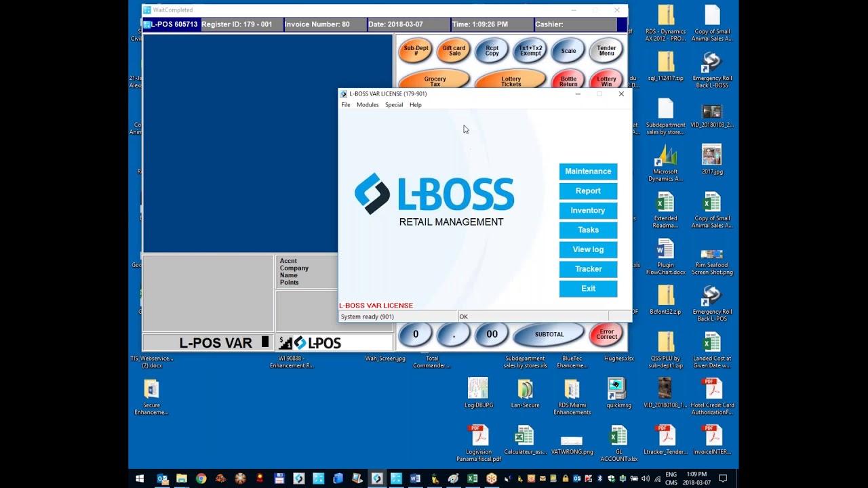Open File Explorer from the taskbar

point(182,479)
